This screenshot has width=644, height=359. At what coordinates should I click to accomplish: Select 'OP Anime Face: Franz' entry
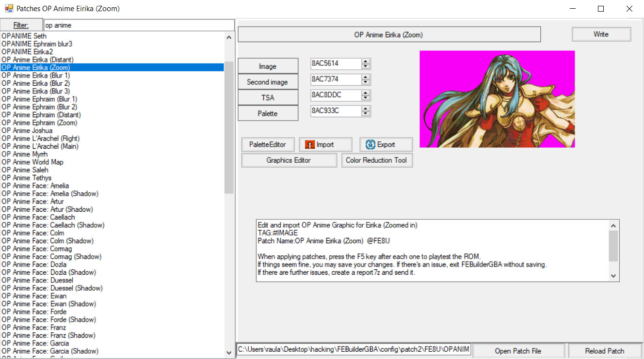pyautogui.click(x=113, y=328)
